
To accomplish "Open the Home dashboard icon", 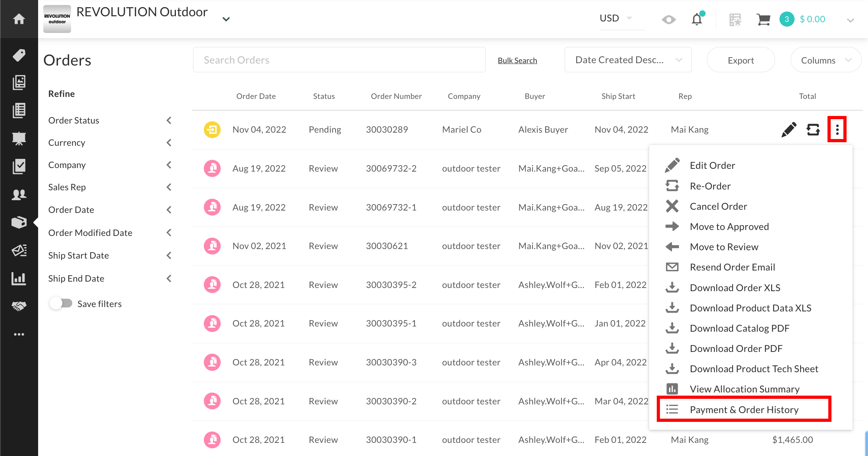I will [x=19, y=19].
